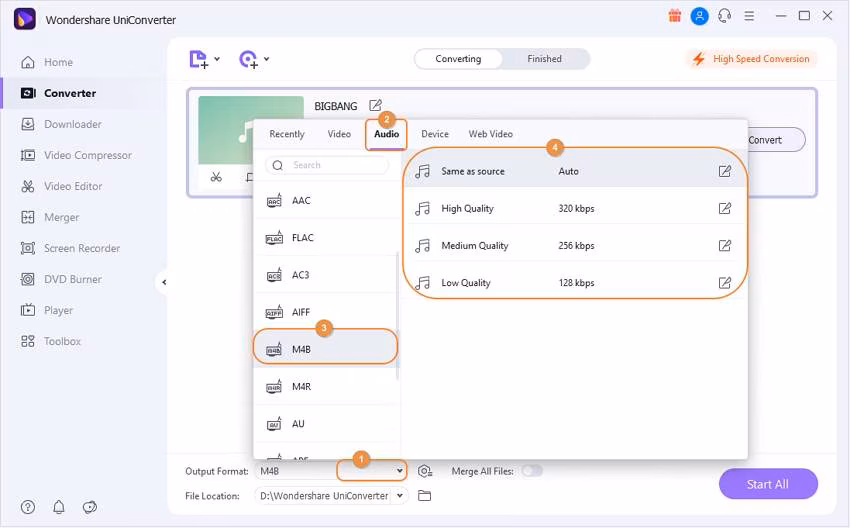
Task: Choose the AC3 audio format
Action: click(326, 275)
